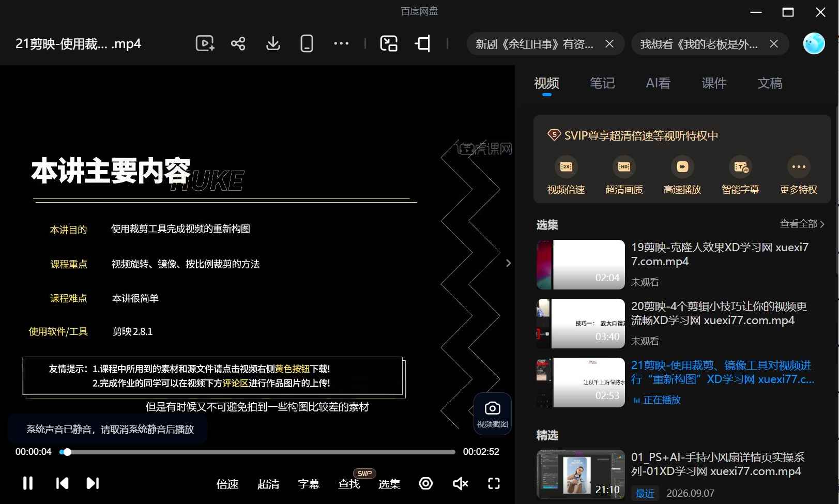The width and height of the screenshot is (839, 504).
Task: Dismiss the 我想看《我的老板是外... suggestion chip
Action: (x=774, y=44)
